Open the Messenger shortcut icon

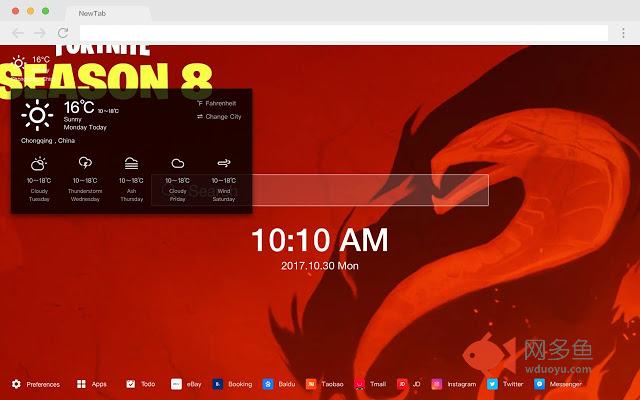coord(539,384)
